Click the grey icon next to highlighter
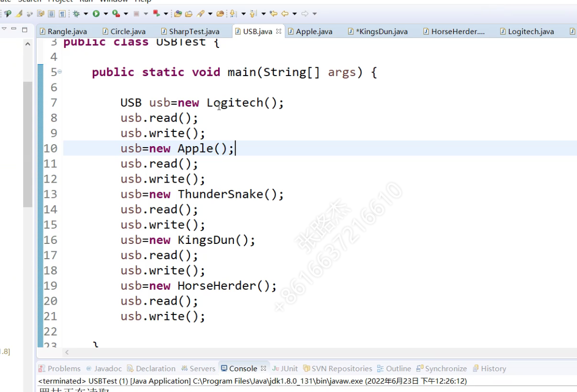The width and height of the screenshot is (577, 392). point(30,14)
